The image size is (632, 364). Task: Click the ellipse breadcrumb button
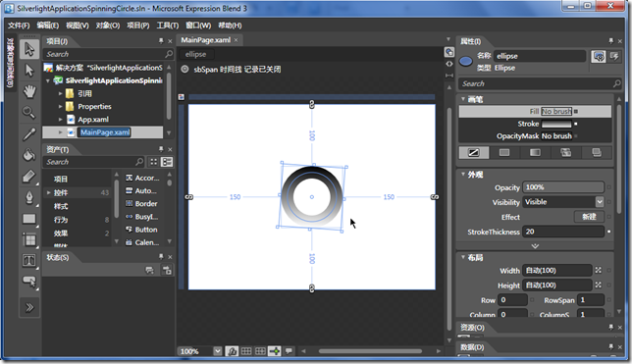[x=196, y=54]
